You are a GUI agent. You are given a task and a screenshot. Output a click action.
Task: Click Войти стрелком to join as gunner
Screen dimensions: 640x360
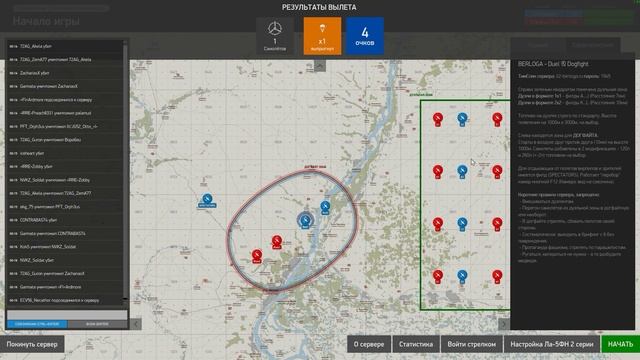pos(472,344)
